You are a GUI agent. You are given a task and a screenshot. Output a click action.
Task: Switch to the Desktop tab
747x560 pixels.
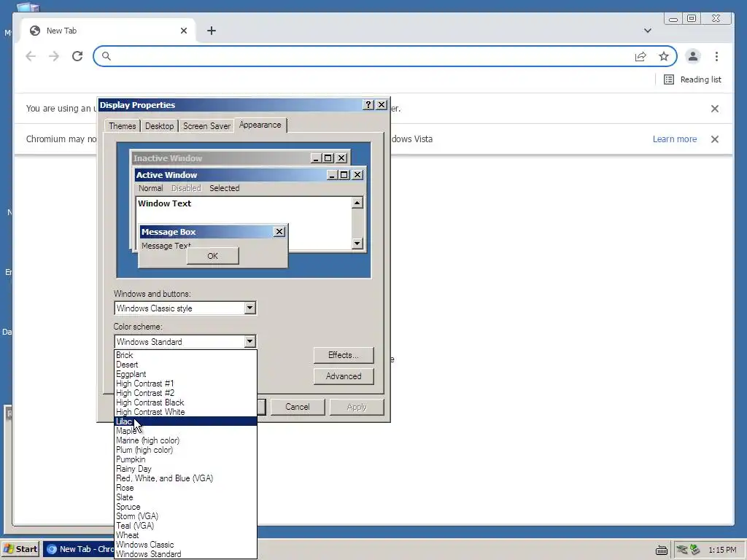pos(159,126)
